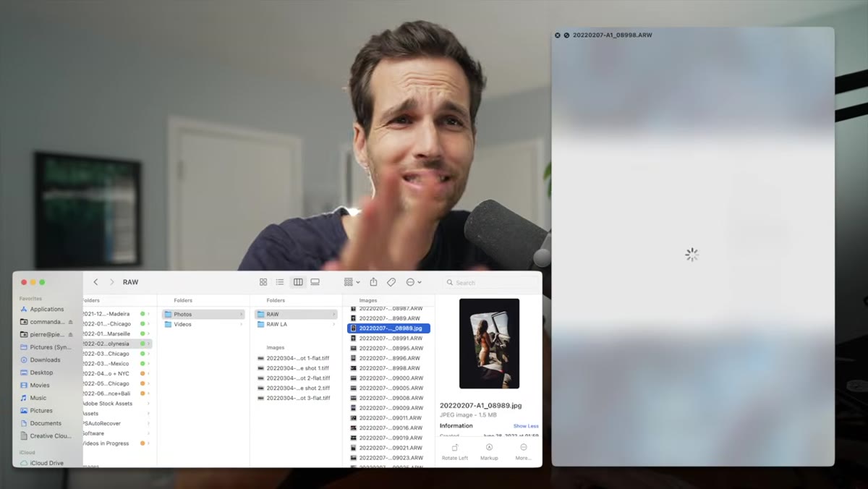Select file 20220207-..._08989.jpg
The image size is (868, 489).
pyautogui.click(x=389, y=328)
